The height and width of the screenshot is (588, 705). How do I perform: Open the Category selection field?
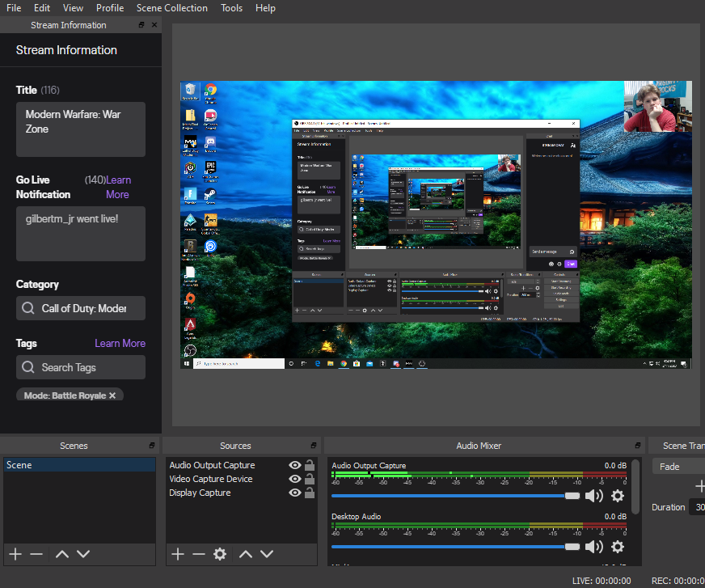click(x=81, y=308)
